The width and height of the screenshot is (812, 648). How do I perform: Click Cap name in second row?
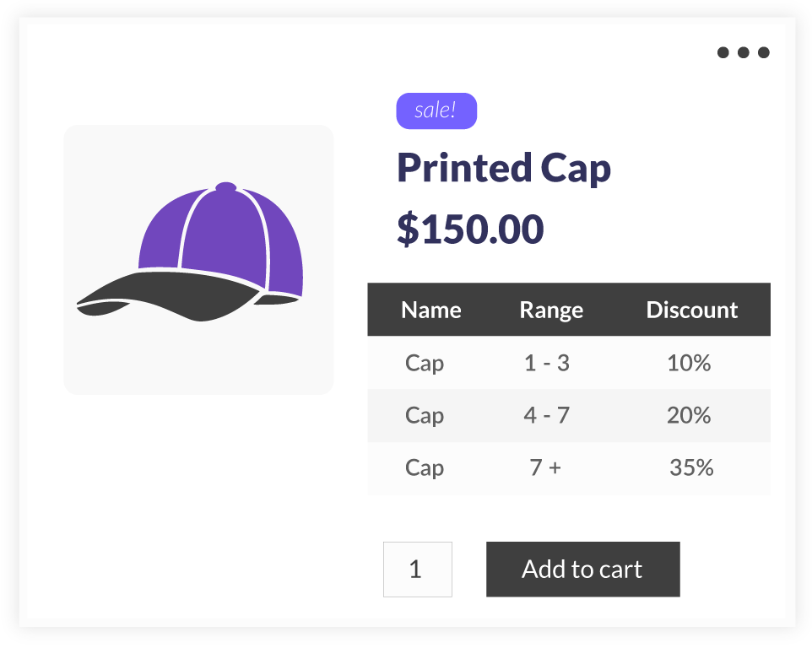[x=425, y=416]
